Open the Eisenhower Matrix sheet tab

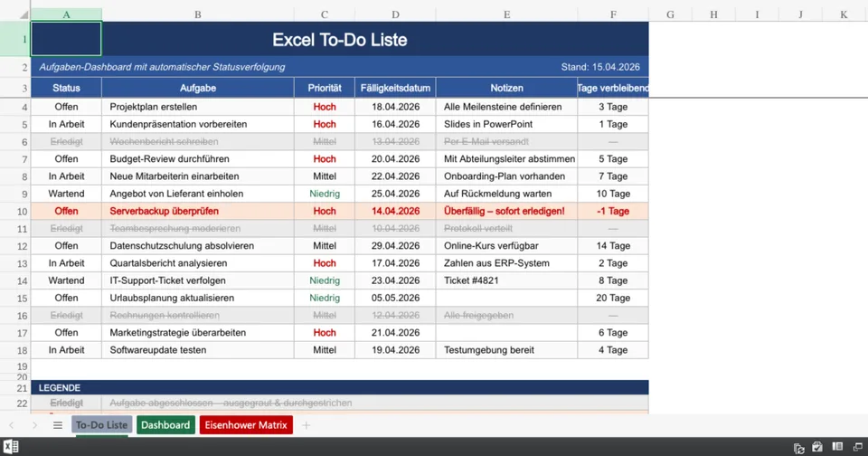[x=246, y=425]
